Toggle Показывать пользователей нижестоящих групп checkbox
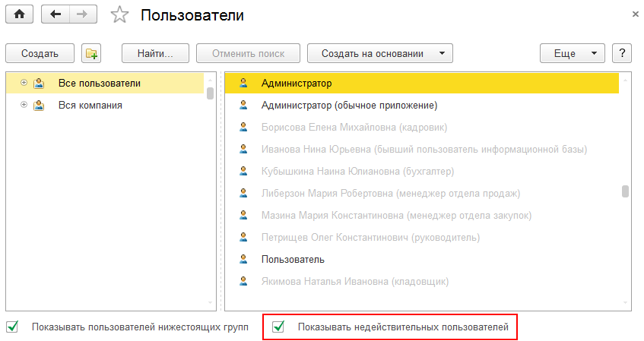 [x=12, y=327]
